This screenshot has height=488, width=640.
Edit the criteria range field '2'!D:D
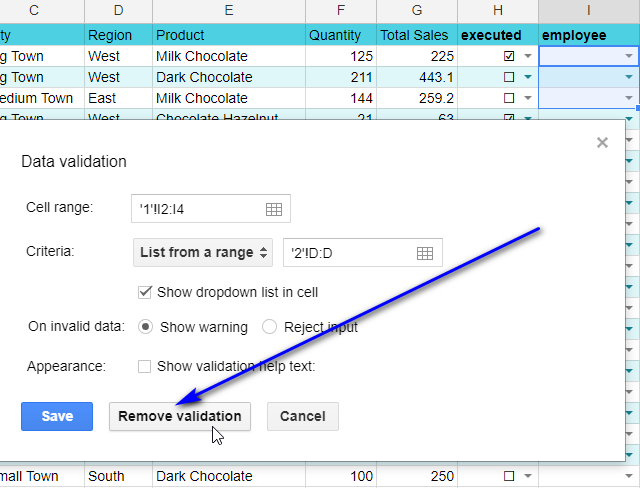click(x=363, y=253)
